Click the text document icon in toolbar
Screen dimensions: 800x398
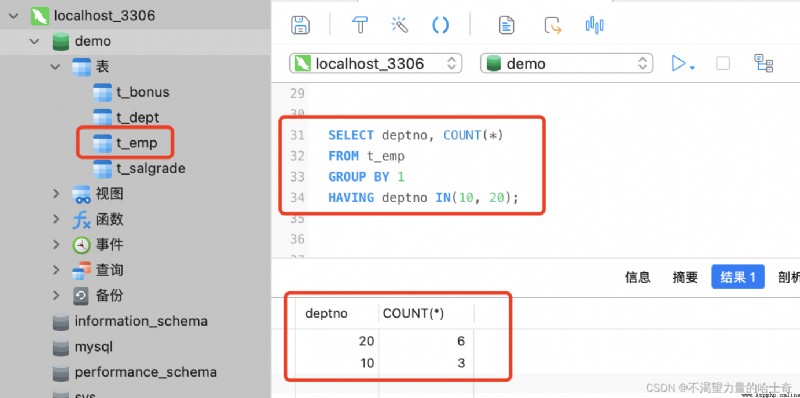click(506, 24)
